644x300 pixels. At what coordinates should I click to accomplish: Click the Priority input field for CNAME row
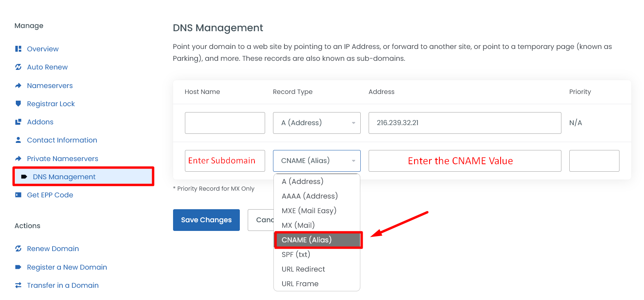(594, 161)
